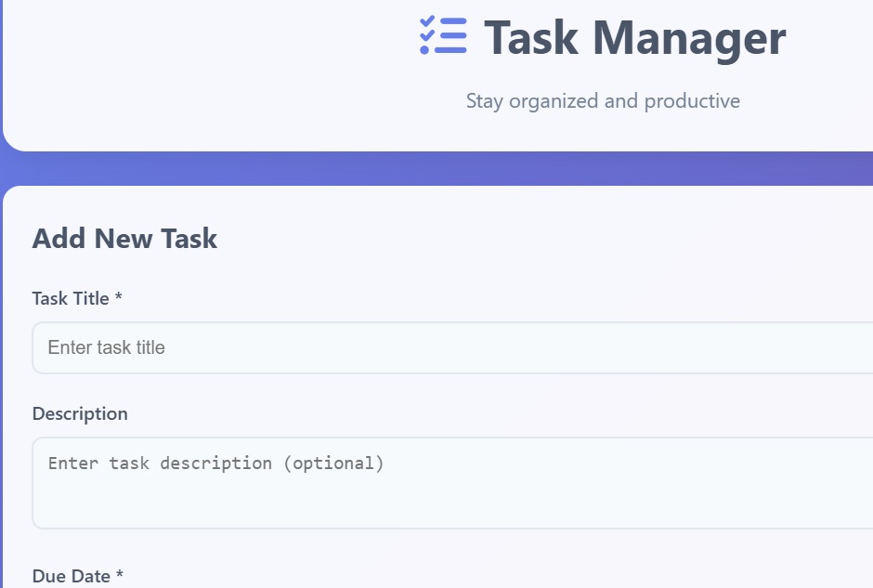Image resolution: width=873 pixels, height=588 pixels.
Task: Click the Description field label
Action: click(x=80, y=413)
